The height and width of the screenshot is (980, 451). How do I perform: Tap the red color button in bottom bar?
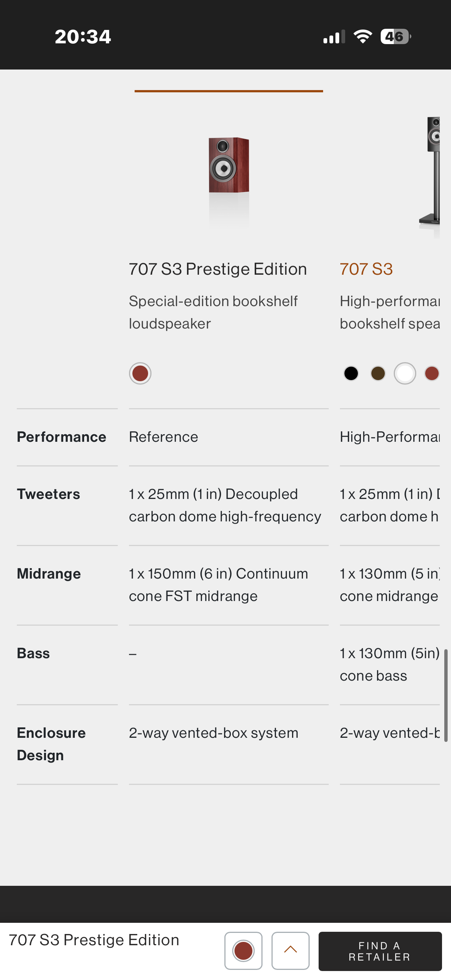tap(243, 950)
